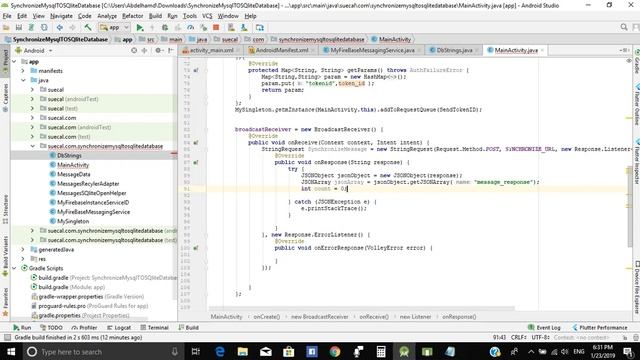
Task: Expand the generatedJava folder
Action: pos(23,249)
